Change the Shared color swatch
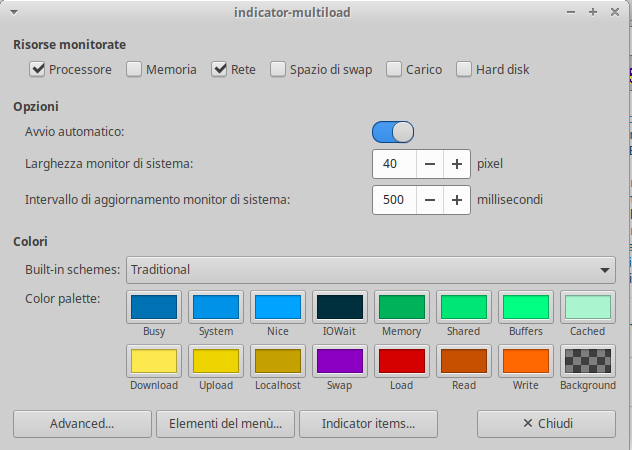632x450 pixels. [x=464, y=307]
